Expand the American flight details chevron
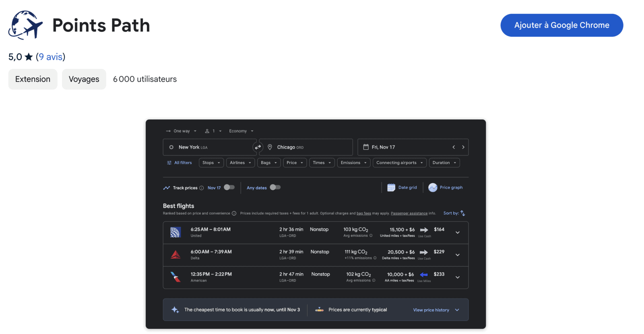The height and width of the screenshot is (334, 644). coord(458,278)
